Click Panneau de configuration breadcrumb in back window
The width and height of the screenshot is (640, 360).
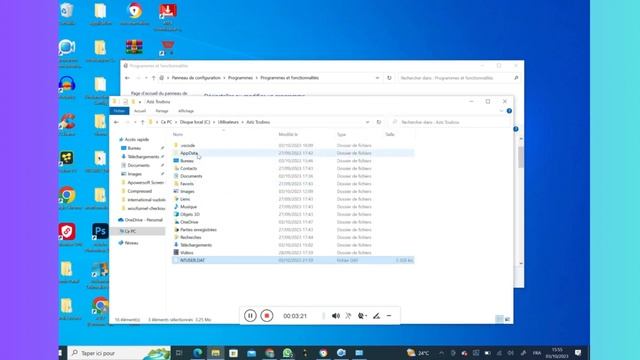pos(196,78)
